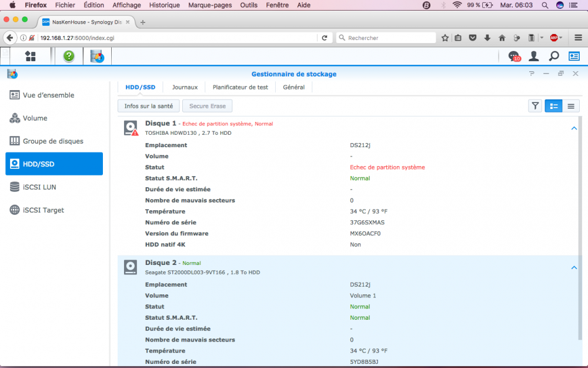Open the Affichage menu
This screenshot has height=368, width=588.
coord(127,5)
